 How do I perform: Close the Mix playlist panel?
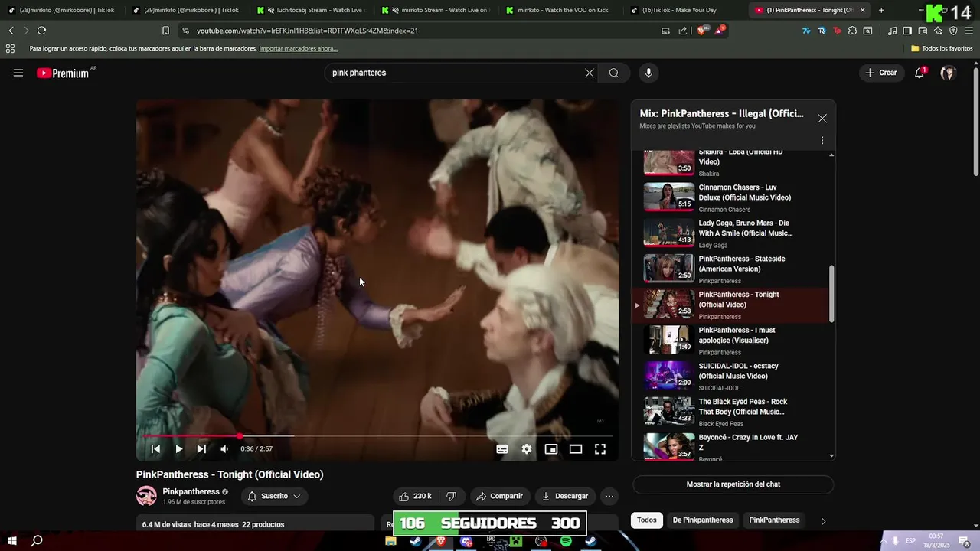[822, 119]
